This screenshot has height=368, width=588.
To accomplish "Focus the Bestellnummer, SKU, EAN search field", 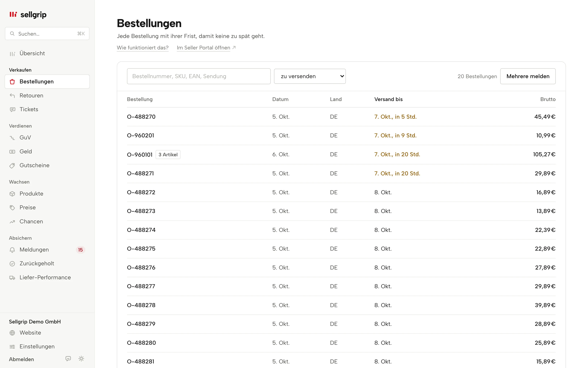I will (199, 76).
